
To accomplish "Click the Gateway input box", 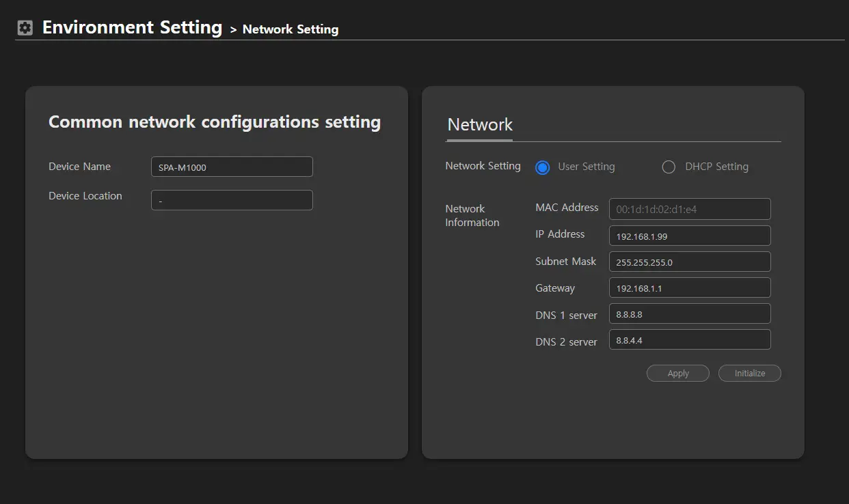I will click(690, 288).
